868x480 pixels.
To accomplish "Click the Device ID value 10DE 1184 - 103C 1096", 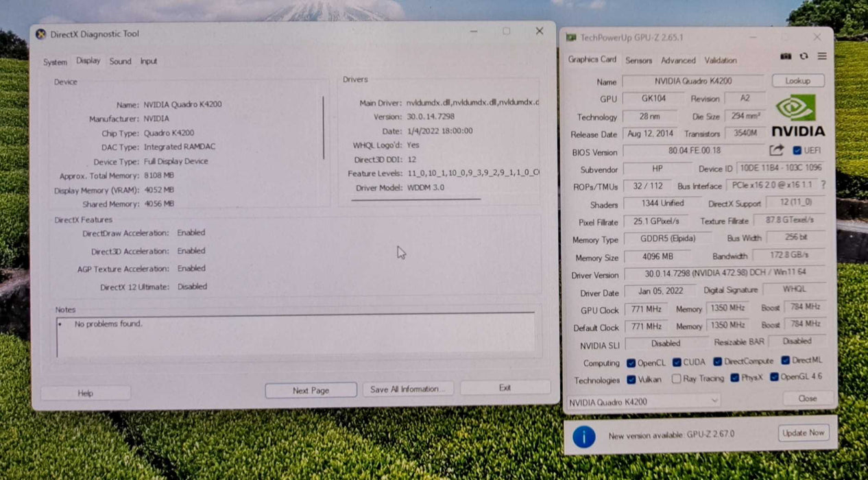I will click(x=780, y=168).
